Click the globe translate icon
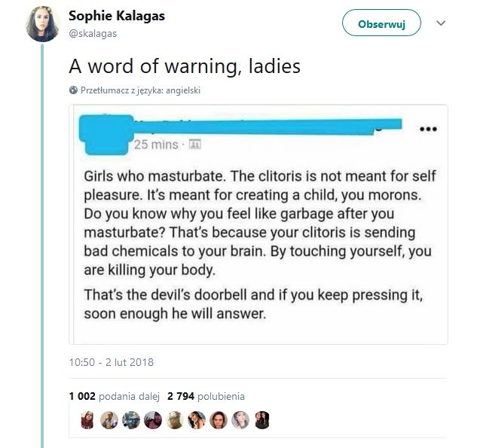477x448 pixels. [x=73, y=90]
